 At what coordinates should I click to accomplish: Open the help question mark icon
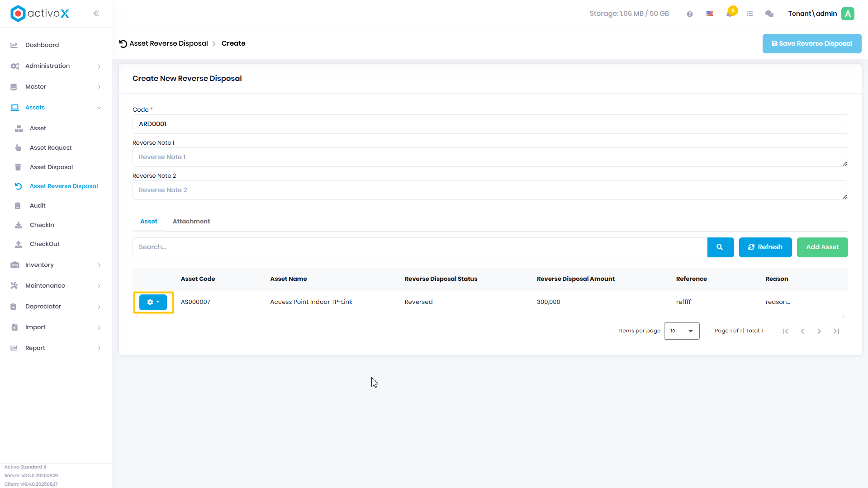point(689,14)
